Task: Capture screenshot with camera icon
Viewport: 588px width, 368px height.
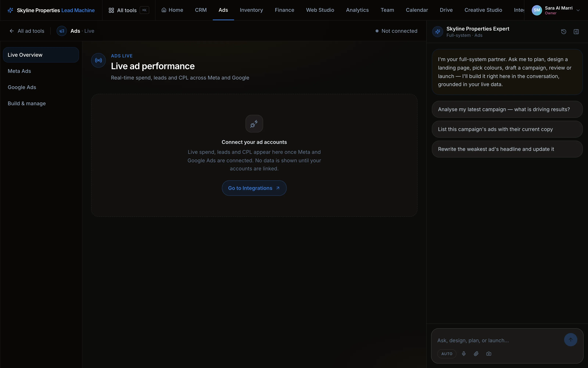Action: pyautogui.click(x=489, y=354)
